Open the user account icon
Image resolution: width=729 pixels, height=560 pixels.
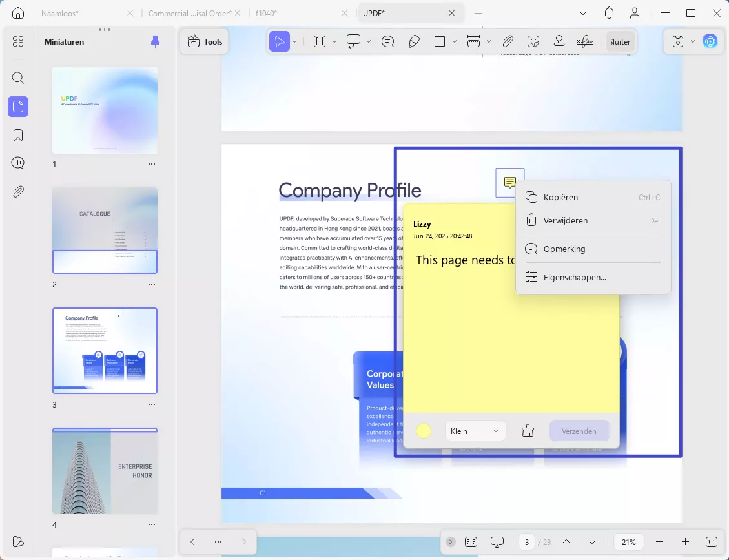click(635, 13)
